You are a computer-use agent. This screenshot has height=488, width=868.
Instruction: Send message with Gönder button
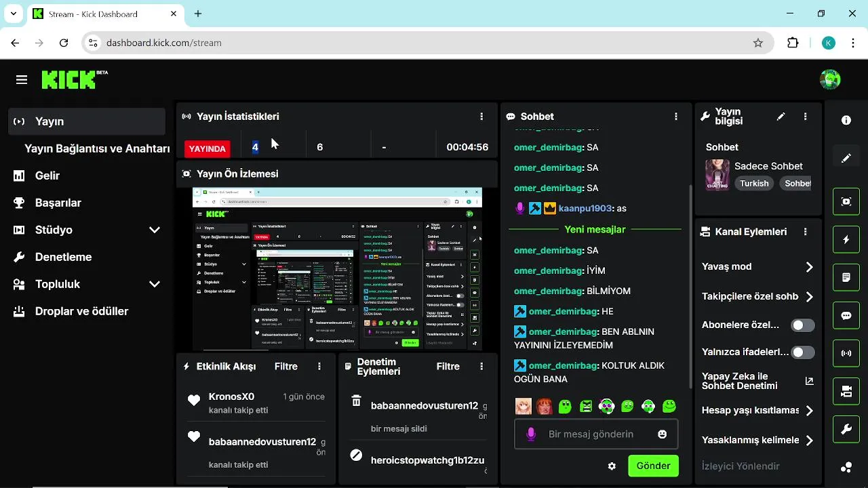point(653,466)
